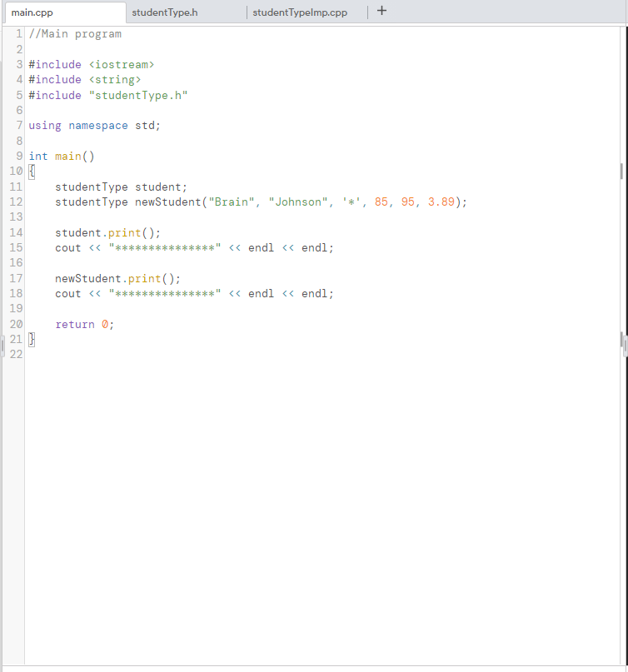This screenshot has width=628, height=672.
Task: Click 'newStudent.print();' on line 17
Action: (118, 279)
